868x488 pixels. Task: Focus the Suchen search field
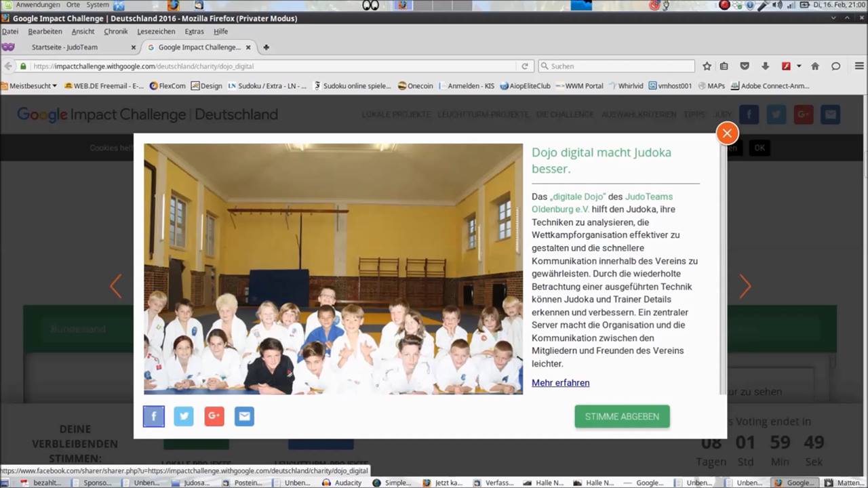[616, 66]
